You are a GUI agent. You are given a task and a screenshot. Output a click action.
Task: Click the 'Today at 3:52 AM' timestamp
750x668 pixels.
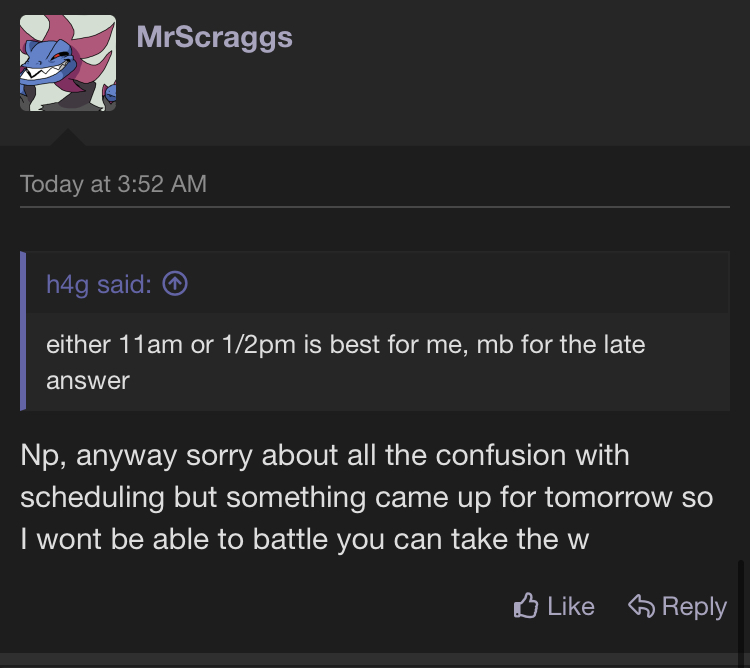tap(113, 184)
